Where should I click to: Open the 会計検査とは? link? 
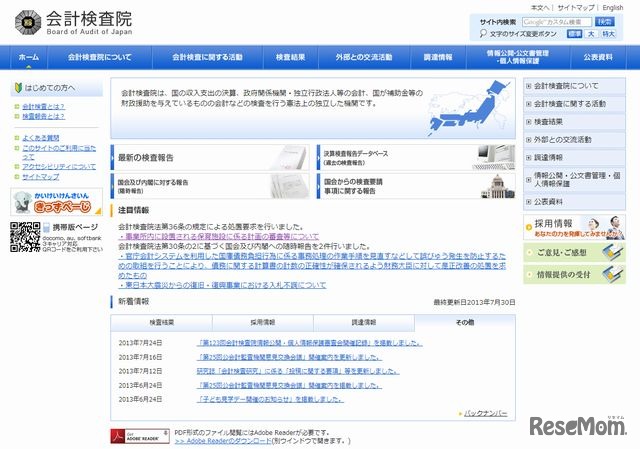(43, 107)
